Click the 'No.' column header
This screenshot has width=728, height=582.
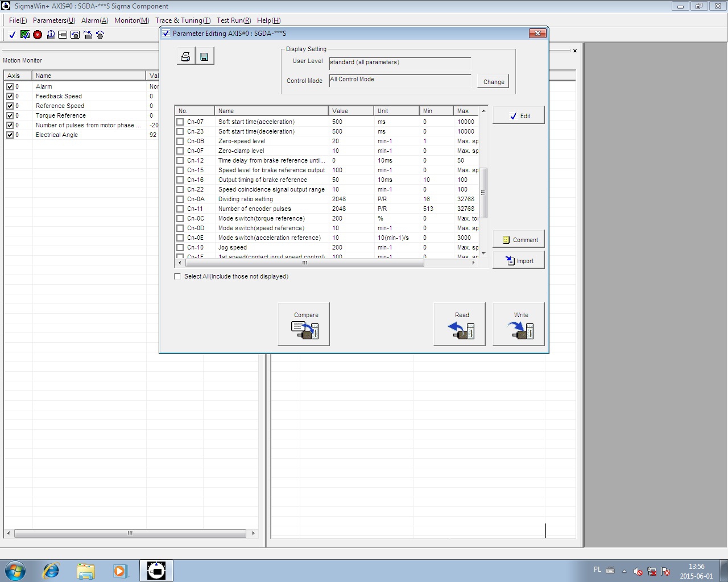point(195,111)
